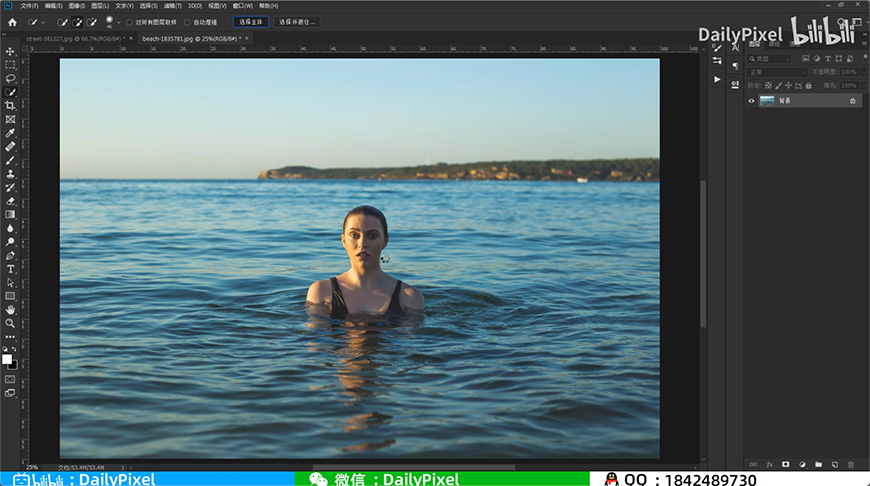The image size is (870, 486).
Task: Click the 选择并遮住... button
Action: 297,21
